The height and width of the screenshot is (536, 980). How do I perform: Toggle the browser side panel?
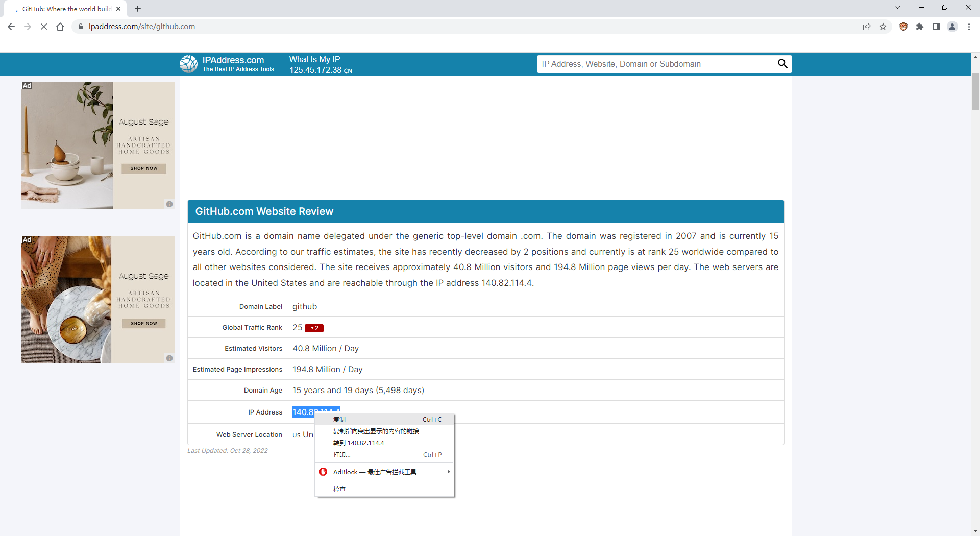936,27
